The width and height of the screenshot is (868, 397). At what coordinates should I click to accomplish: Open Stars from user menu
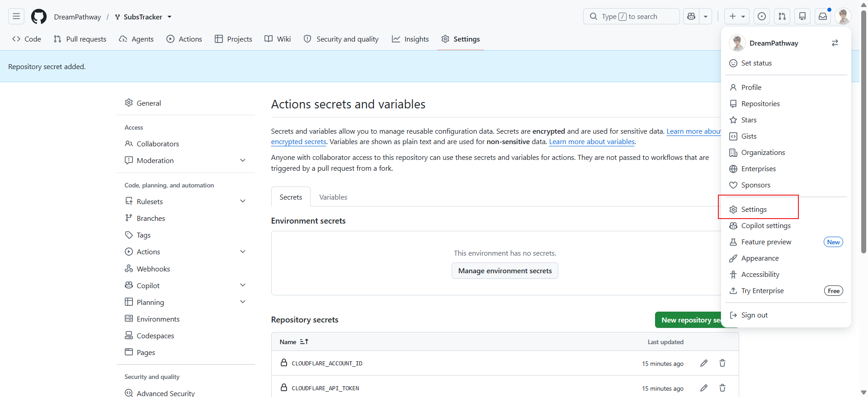point(786,120)
